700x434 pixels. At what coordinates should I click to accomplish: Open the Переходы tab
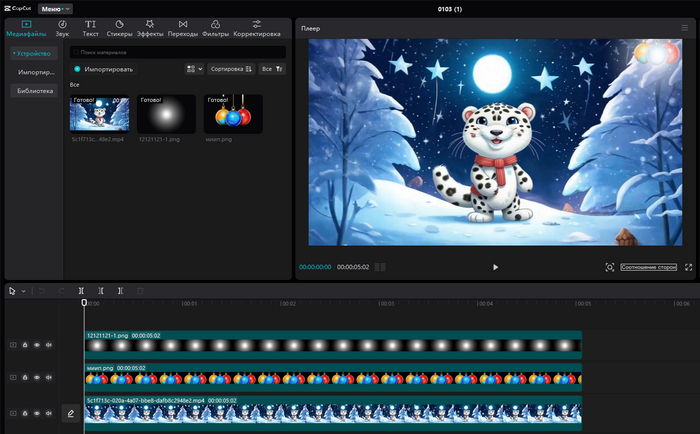coord(183,28)
